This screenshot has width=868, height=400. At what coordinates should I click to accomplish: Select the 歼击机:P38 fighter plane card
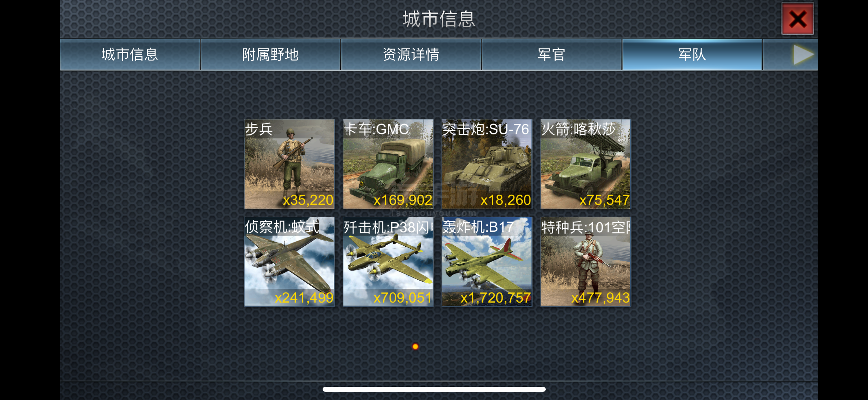coord(388,262)
